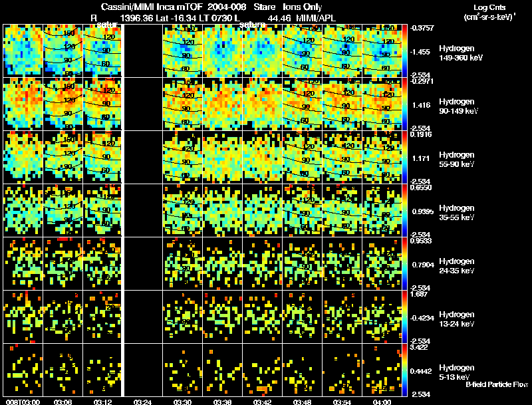Click the Hydrogen 55-90 keV row label
The width and height of the screenshot is (532, 405).
tap(457, 160)
